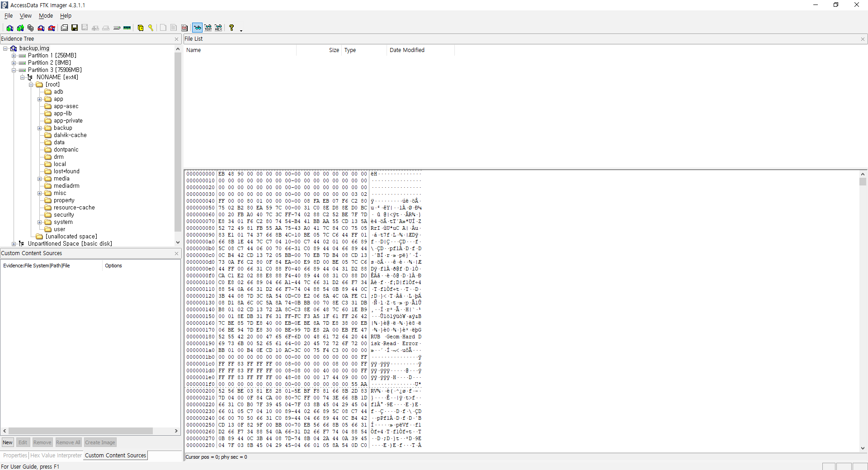
Task: Switch to Hex Value Interpreter tab
Action: tap(56, 456)
